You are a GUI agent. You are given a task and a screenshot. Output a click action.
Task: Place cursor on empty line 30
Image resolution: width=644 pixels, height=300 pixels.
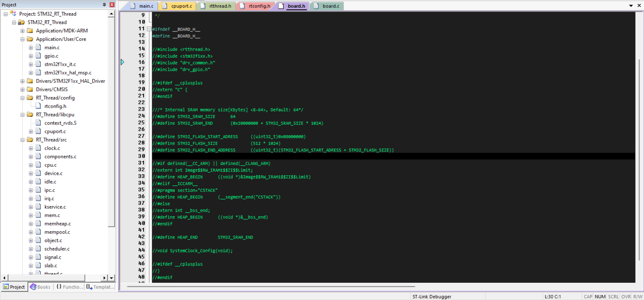pyautogui.click(x=393, y=156)
